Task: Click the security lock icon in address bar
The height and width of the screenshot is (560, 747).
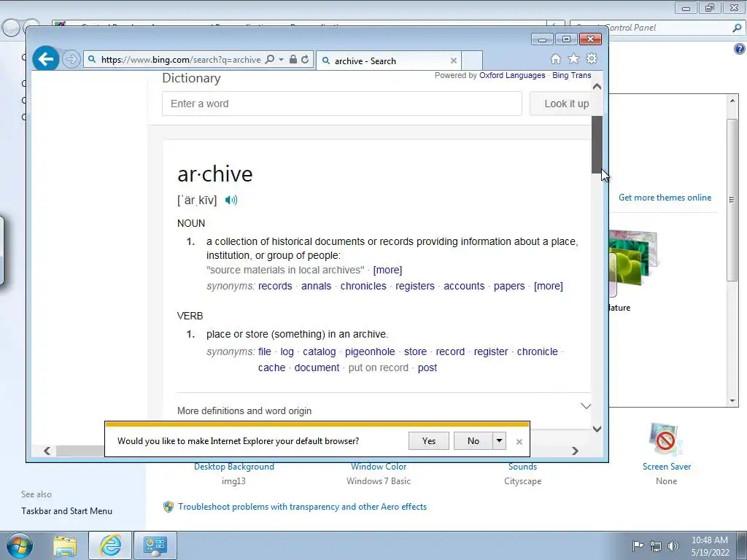Action: pyautogui.click(x=293, y=59)
